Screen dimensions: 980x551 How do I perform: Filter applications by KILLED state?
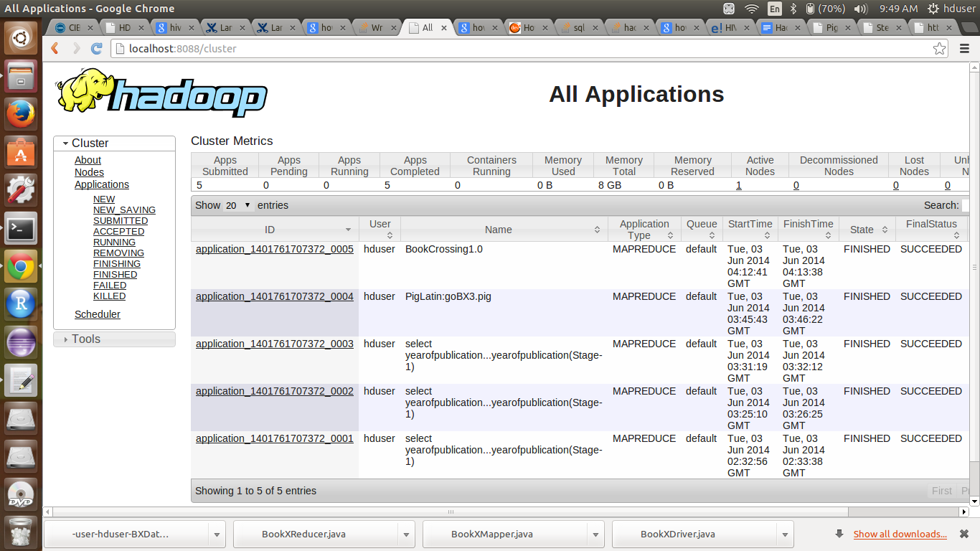point(109,296)
